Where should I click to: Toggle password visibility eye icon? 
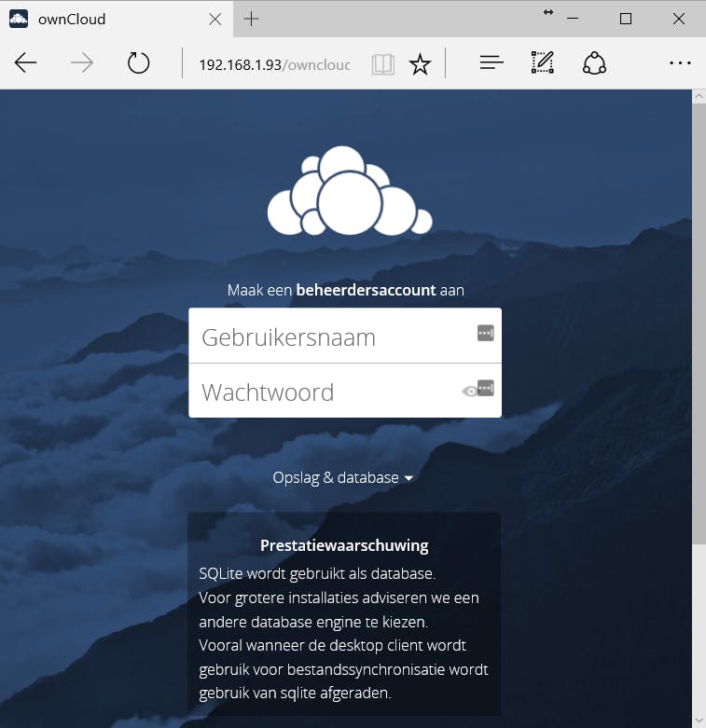[x=470, y=391]
